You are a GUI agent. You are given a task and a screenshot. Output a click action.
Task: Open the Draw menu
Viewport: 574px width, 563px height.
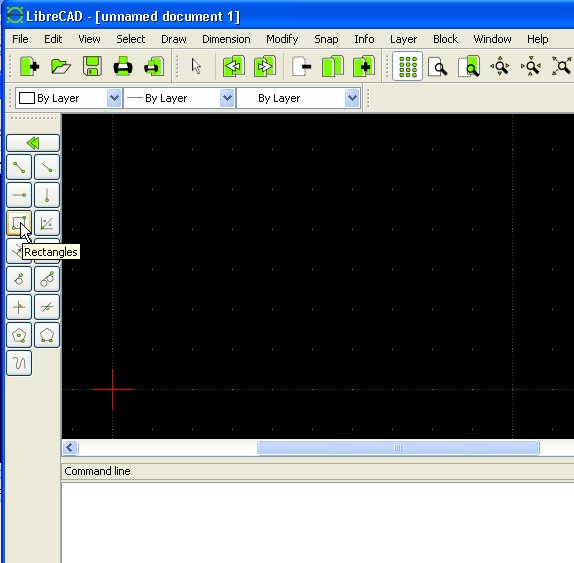(x=174, y=39)
